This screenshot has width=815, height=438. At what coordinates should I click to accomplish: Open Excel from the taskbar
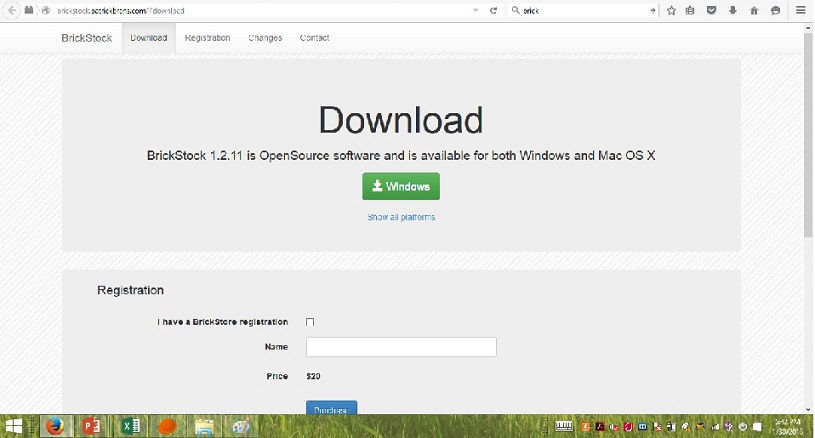[x=130, y=427]
